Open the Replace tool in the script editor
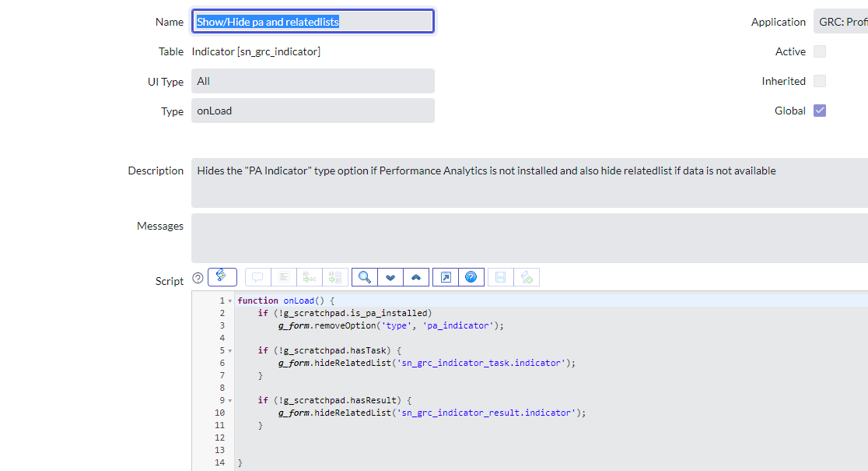 [x=310, y=276]
